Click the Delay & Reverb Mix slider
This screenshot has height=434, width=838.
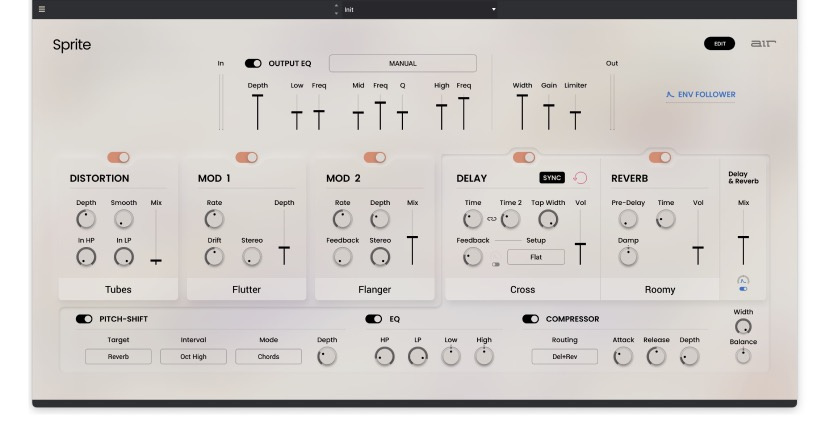tap(743, 238)
